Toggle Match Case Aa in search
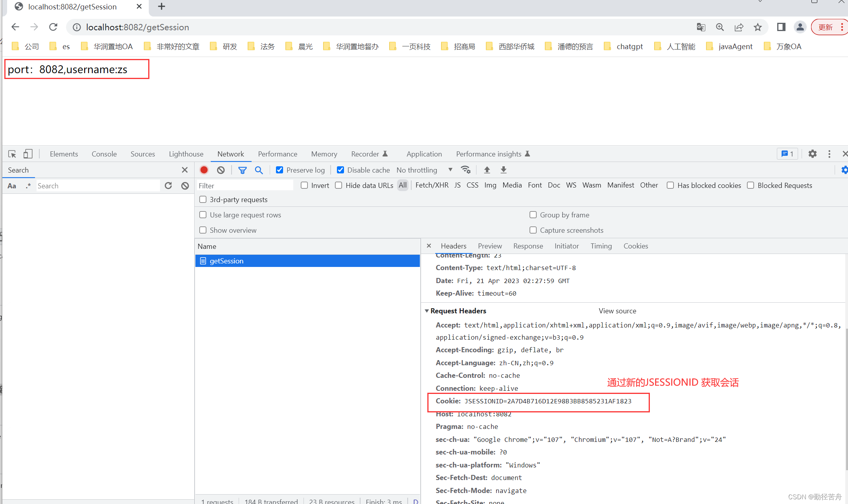 coord(12,186)
